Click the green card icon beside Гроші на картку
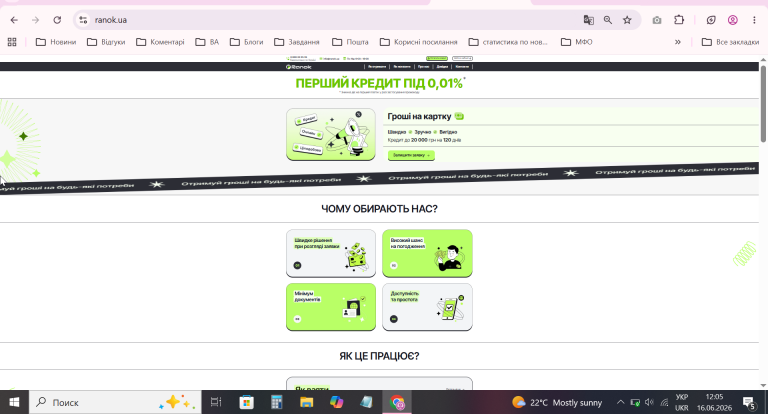Image resolution: width=768 pixels, height=414 pixels. (x=459, y=117)
